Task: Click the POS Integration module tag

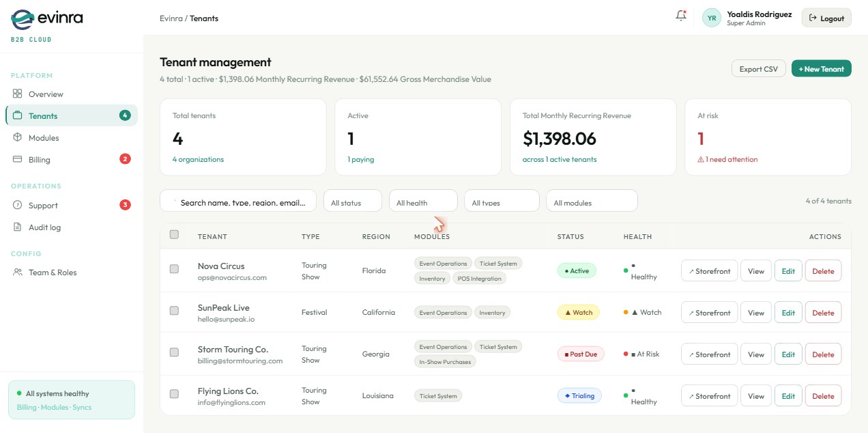Action: click(x=479, y=279)
